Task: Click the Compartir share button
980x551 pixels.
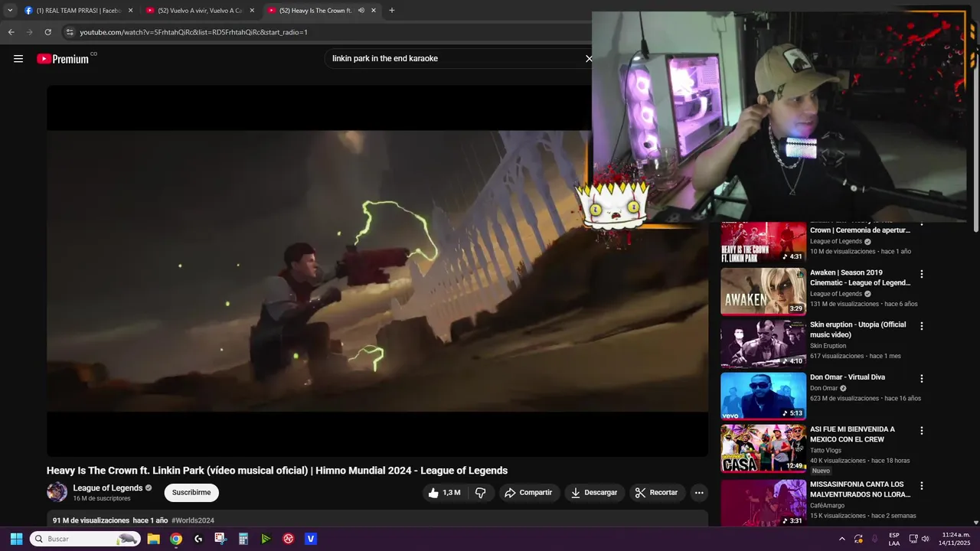Action: pyautogui.click(x=528, y=493)
